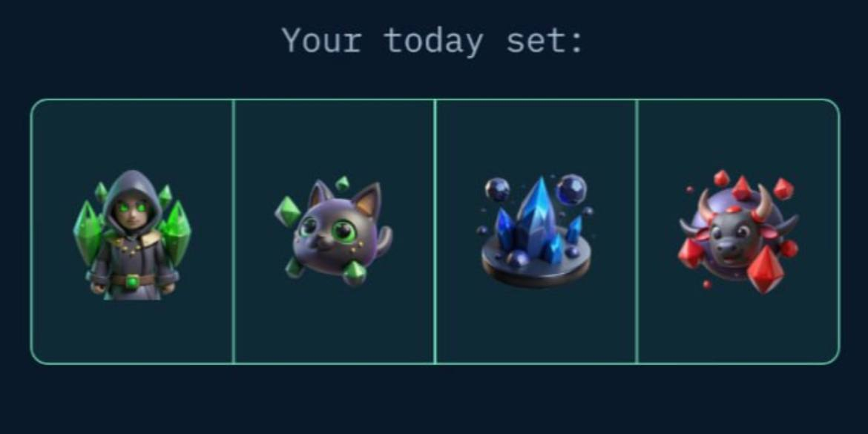Pick the bull with red gems icon
This screenshot has height=434, width=868.
click(738, 231)
